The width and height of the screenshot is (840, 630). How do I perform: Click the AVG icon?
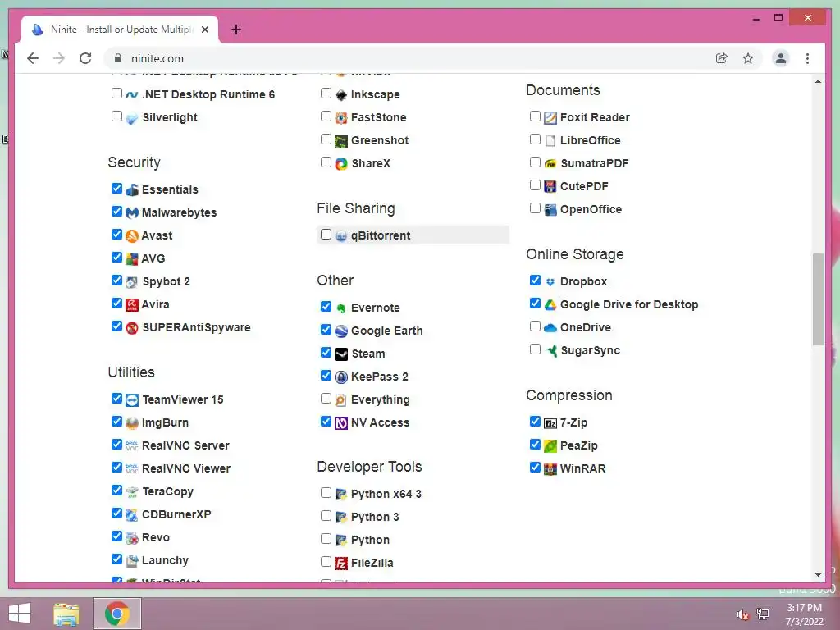(x=132, y=258)
